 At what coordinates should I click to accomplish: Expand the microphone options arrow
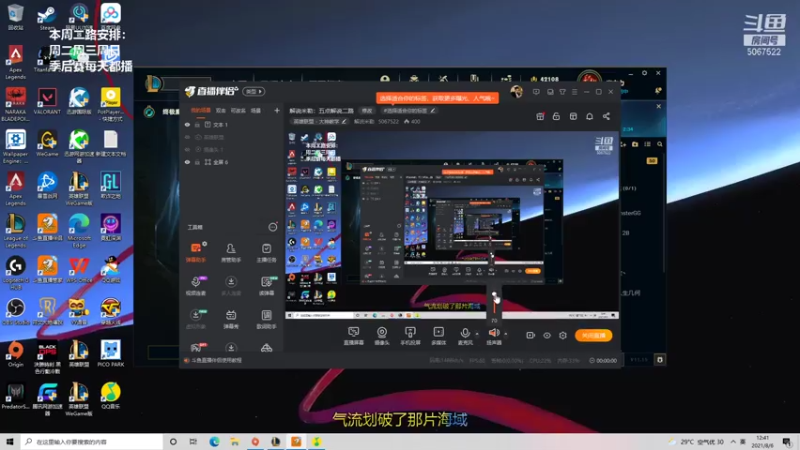[477, 334]
